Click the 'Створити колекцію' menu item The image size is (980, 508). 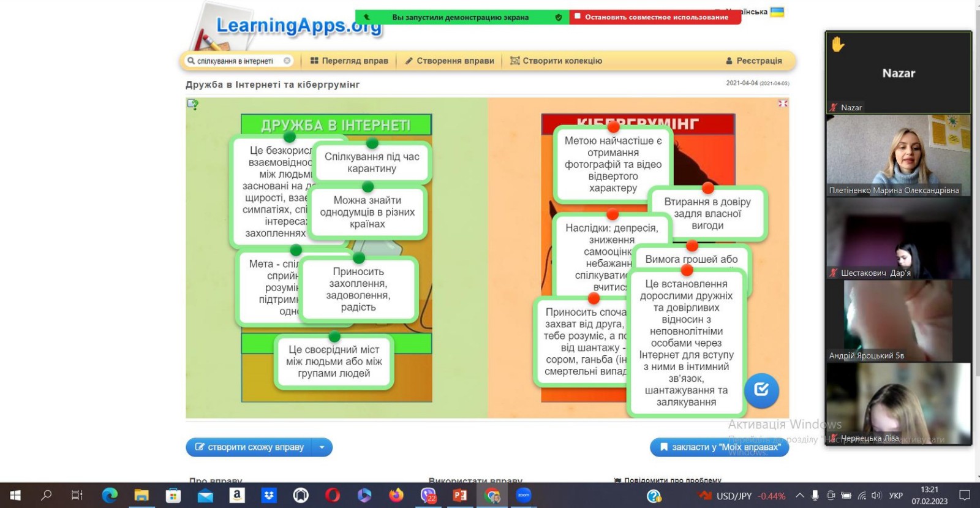click(x=556, y=61)
